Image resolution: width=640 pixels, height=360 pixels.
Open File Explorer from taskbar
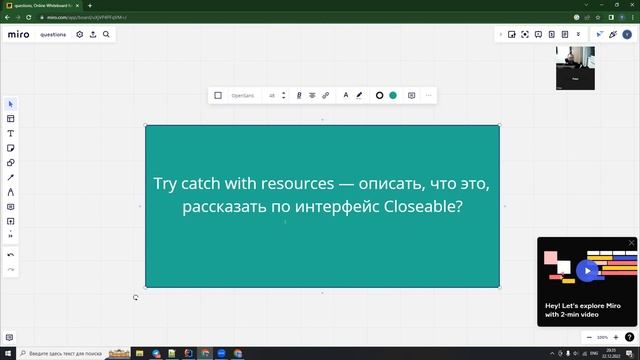coord(140,353)
